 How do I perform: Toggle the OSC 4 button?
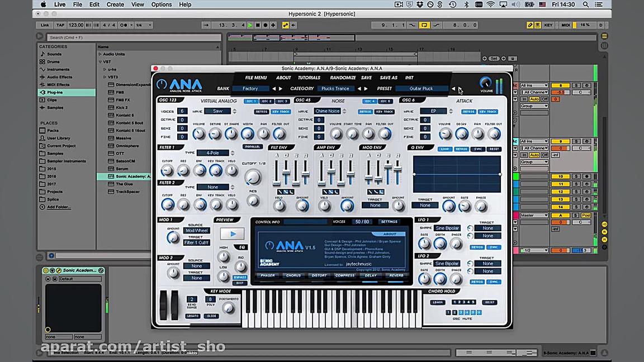click(369, 101)
